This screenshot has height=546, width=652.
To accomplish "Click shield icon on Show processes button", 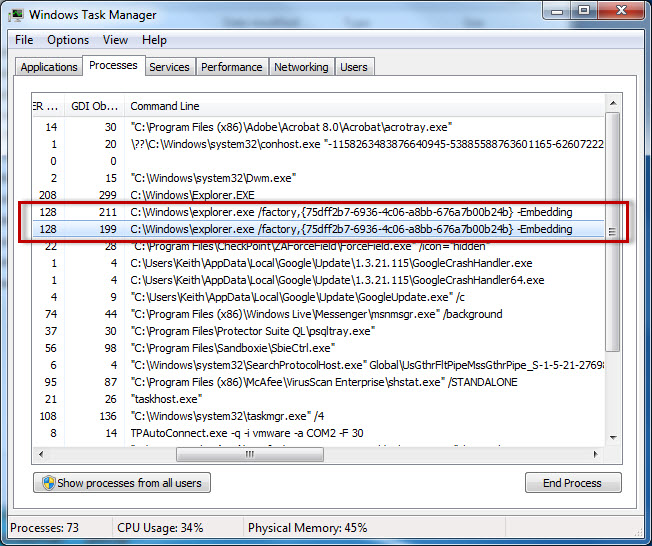I will tap(46, 483).
